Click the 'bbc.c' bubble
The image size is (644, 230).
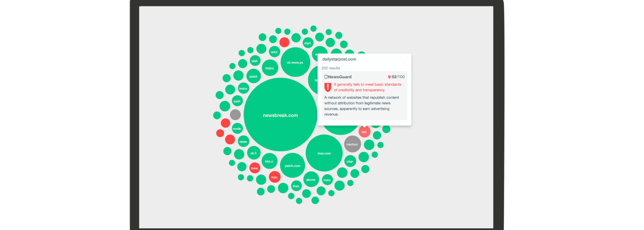click(269, 161)
